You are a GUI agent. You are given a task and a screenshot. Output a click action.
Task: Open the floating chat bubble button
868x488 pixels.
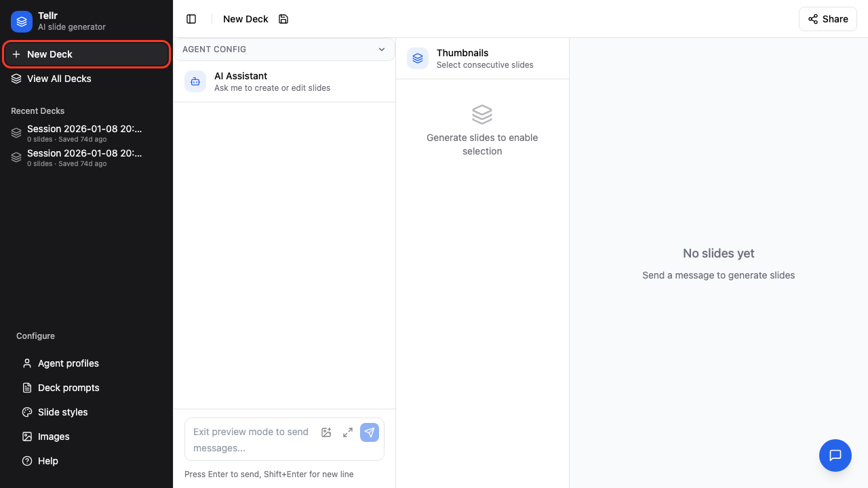(x=835, y=455)
